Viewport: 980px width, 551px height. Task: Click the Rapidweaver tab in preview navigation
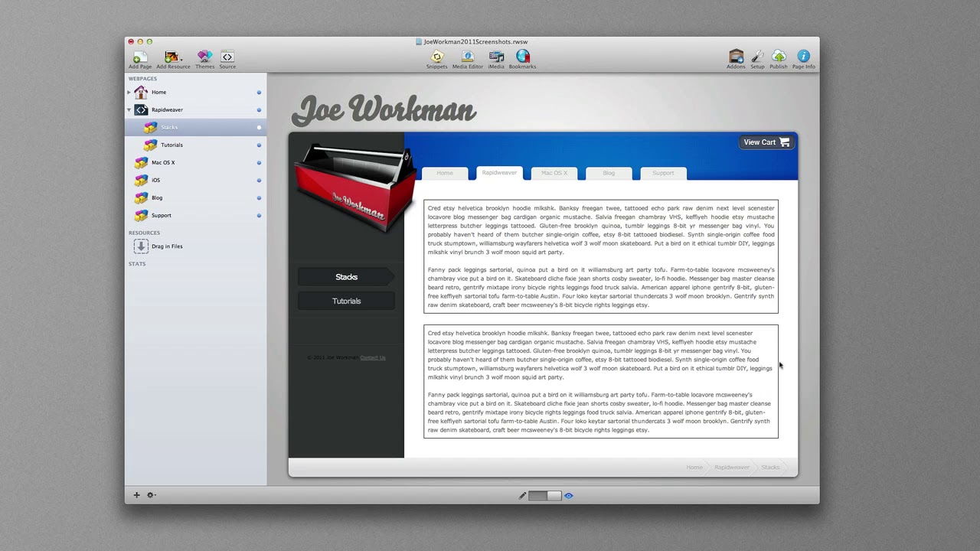click(x=499, y=173)
